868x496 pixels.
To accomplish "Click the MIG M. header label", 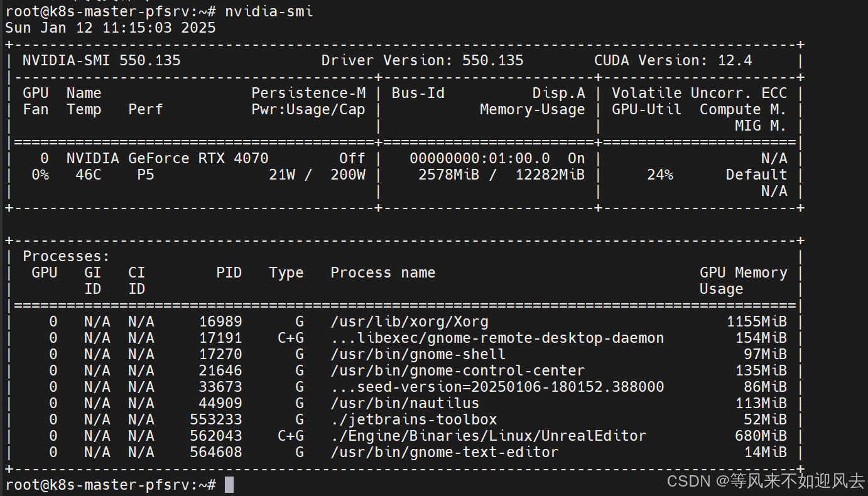I will tap(761, 126).
